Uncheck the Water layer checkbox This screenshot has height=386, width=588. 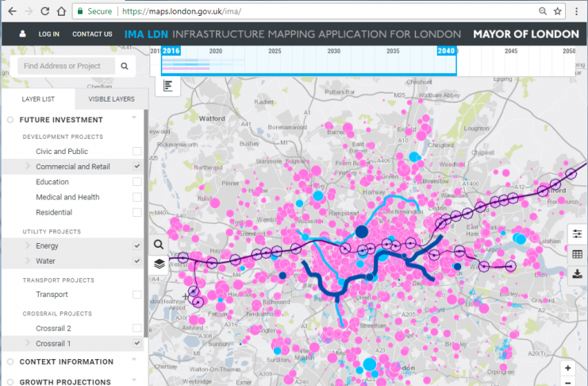coord(136,261)
